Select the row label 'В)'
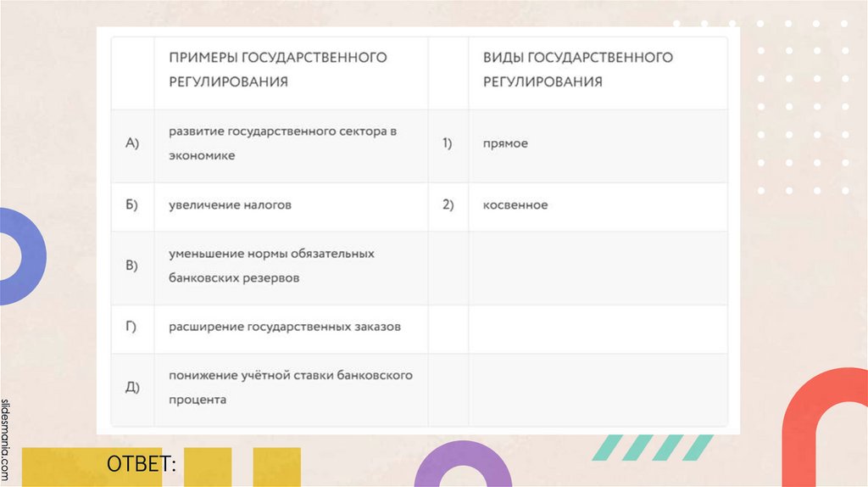868x487 pixels. tap(131, 266)
